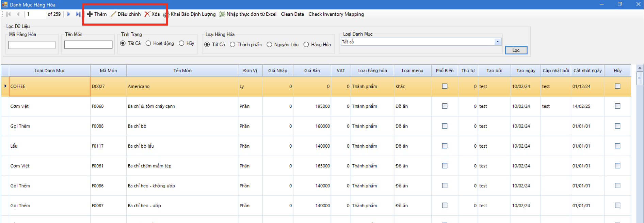Click the Danh Mục Hàng Hóa window icon
The image size is (644, 223).
[4, 4]
